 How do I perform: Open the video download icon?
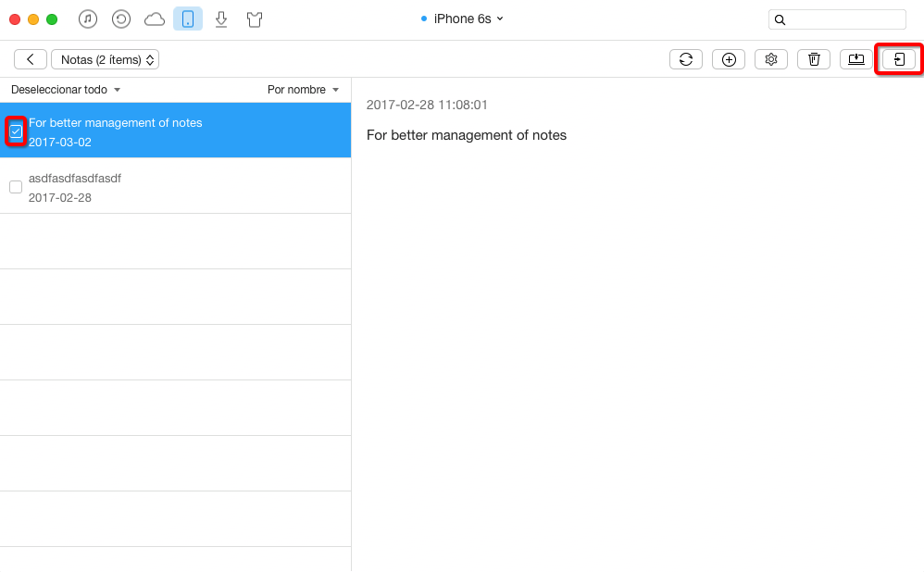(x=221, y=19)
